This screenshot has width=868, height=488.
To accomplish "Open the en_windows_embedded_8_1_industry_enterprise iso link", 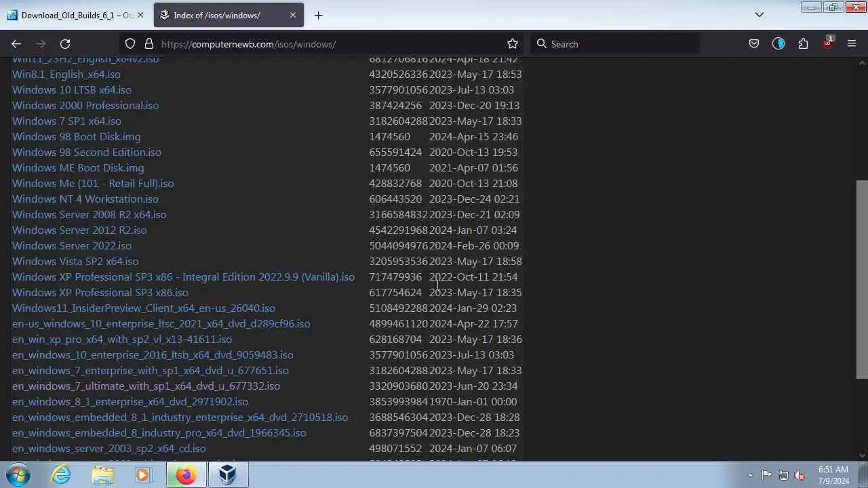I will click(x=180, y=417).
